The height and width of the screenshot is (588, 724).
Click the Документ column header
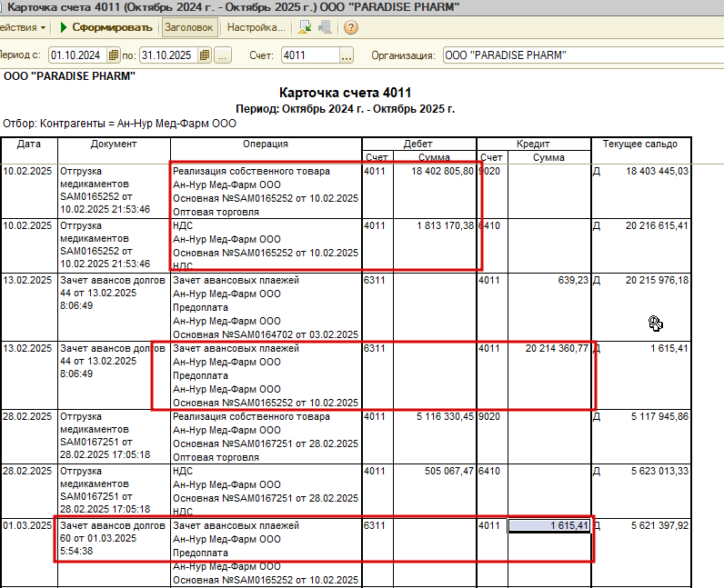[114, 144]
